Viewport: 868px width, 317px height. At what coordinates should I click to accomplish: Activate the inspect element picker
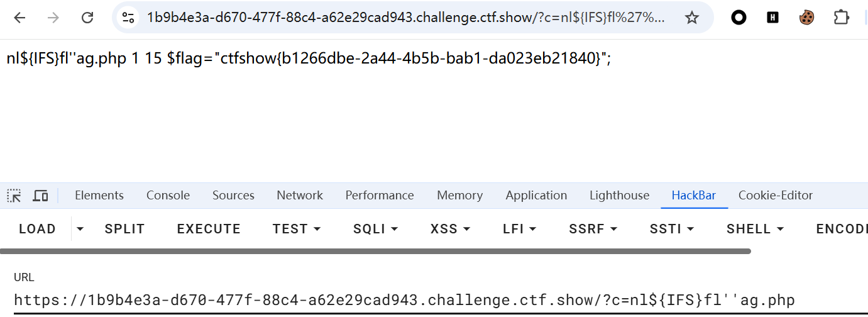point(14,196)
